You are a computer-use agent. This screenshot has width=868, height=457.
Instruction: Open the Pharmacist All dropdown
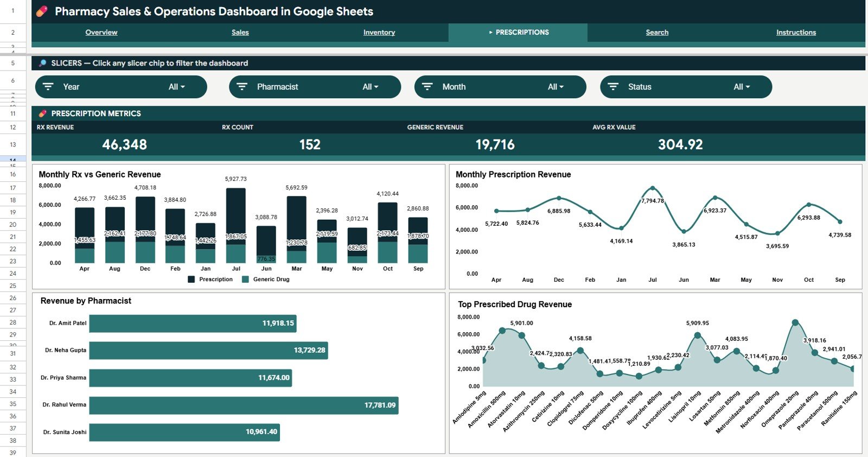coord(371,87)
